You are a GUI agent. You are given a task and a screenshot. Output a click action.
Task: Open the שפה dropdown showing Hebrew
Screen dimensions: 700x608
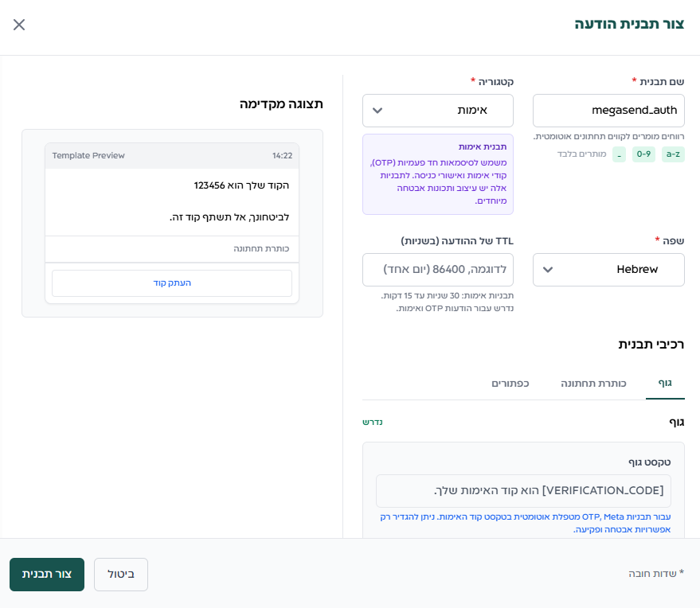[608, 270]
